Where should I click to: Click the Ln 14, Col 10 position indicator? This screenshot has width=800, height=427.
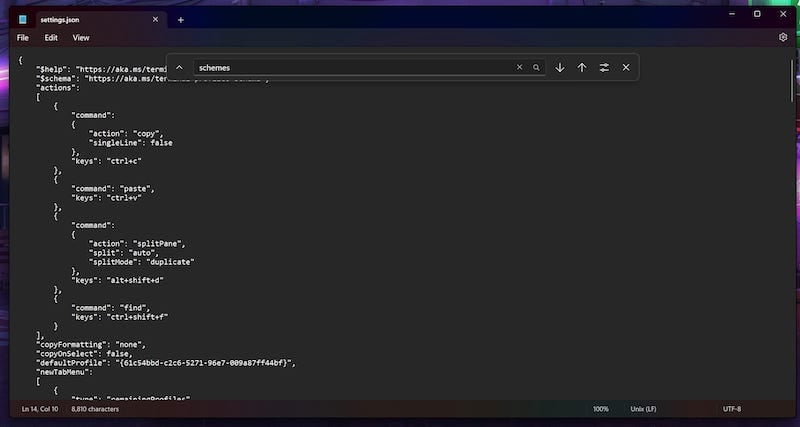[40, 409]
